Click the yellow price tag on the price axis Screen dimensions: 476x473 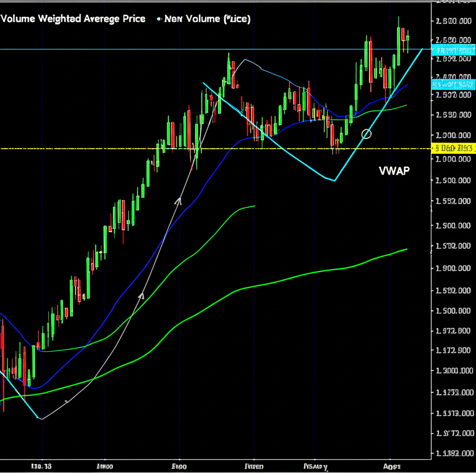coord(454,149)
